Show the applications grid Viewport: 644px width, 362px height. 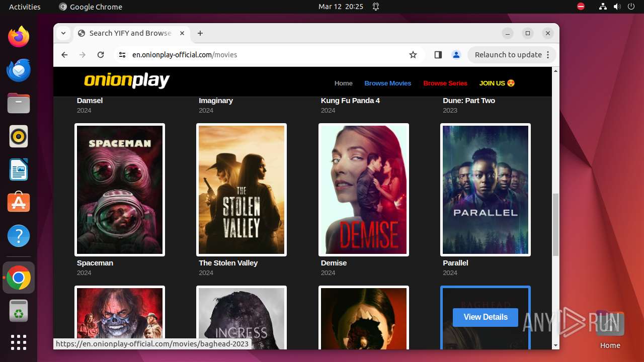coord(19,342)
